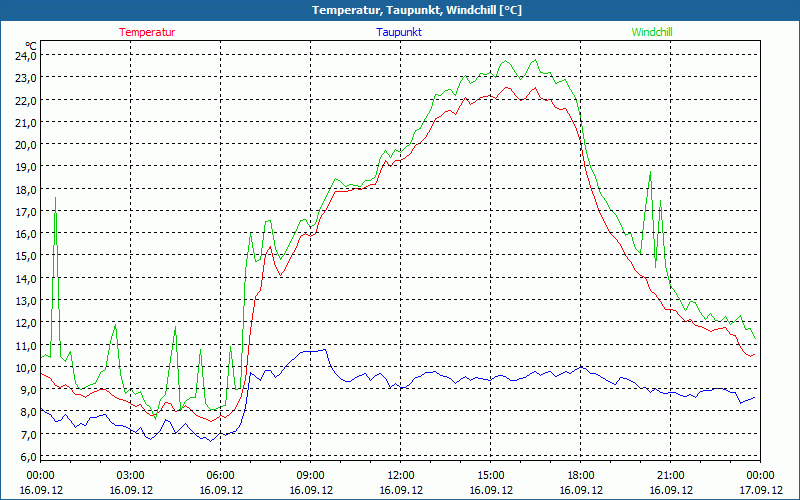Click the green Windchill peak after 20:00
Screen dimensions: 800x500
(x=650, y=172)
